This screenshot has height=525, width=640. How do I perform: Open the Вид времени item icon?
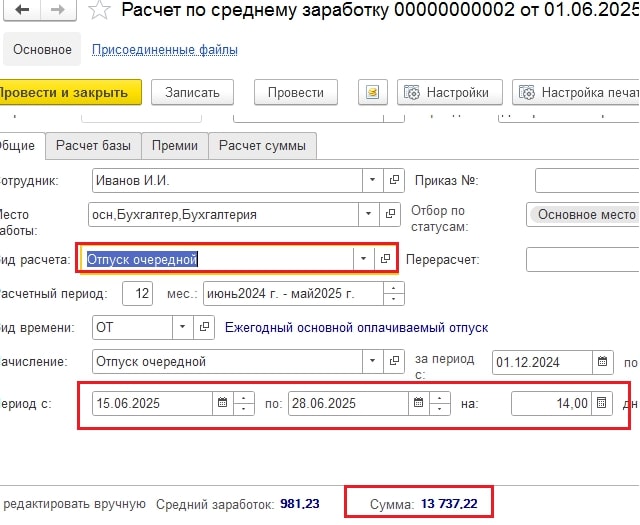[x=204, y=327]
